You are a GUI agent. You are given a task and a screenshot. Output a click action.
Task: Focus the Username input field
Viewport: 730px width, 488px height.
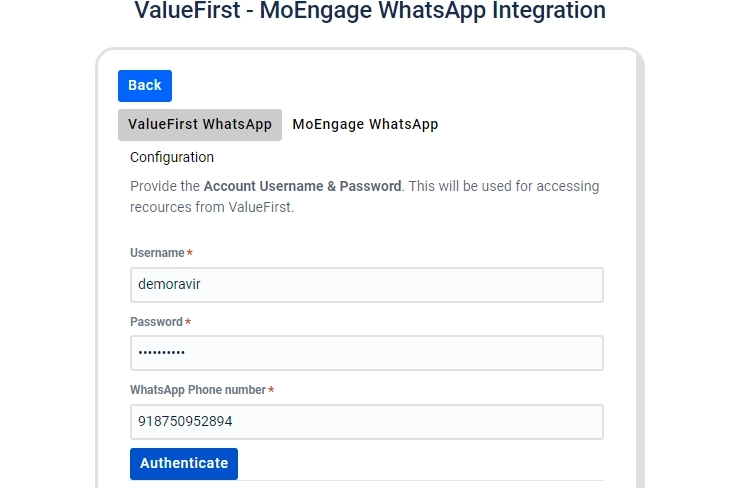(366, 285)
